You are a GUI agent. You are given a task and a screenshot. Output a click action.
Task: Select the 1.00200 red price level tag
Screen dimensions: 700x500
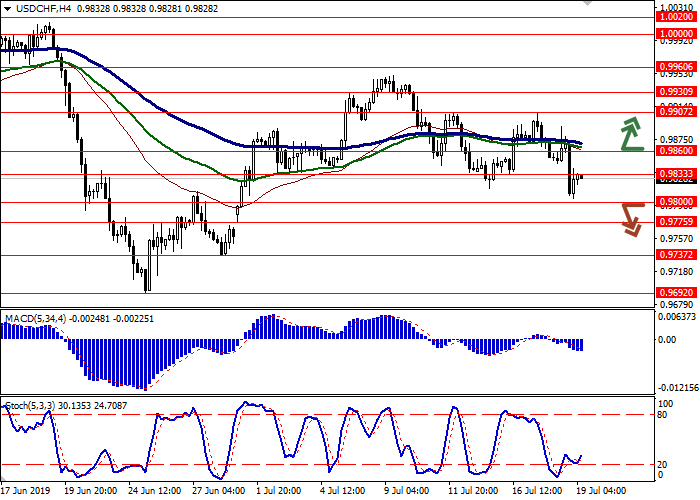(x=676, y=17)
